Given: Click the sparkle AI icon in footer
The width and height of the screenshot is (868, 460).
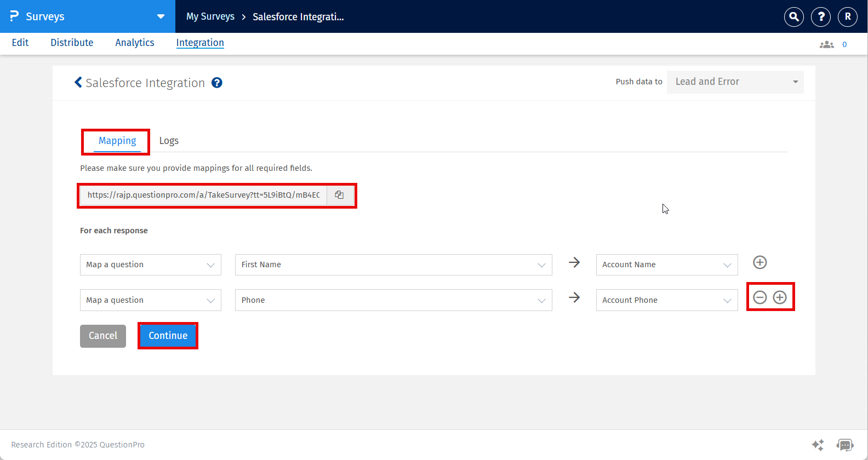Looking at the screenshot, I should coord(818,445).
